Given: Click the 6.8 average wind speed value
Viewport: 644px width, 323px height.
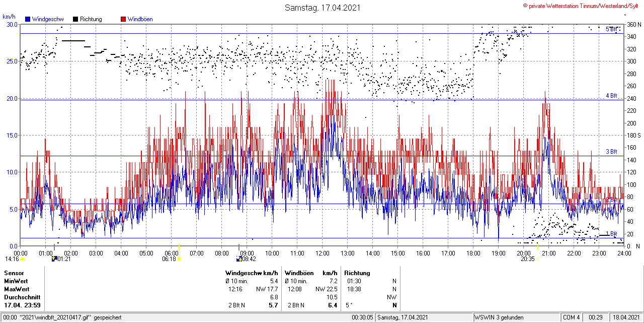Looking at the screenshot, I should 273,297.
